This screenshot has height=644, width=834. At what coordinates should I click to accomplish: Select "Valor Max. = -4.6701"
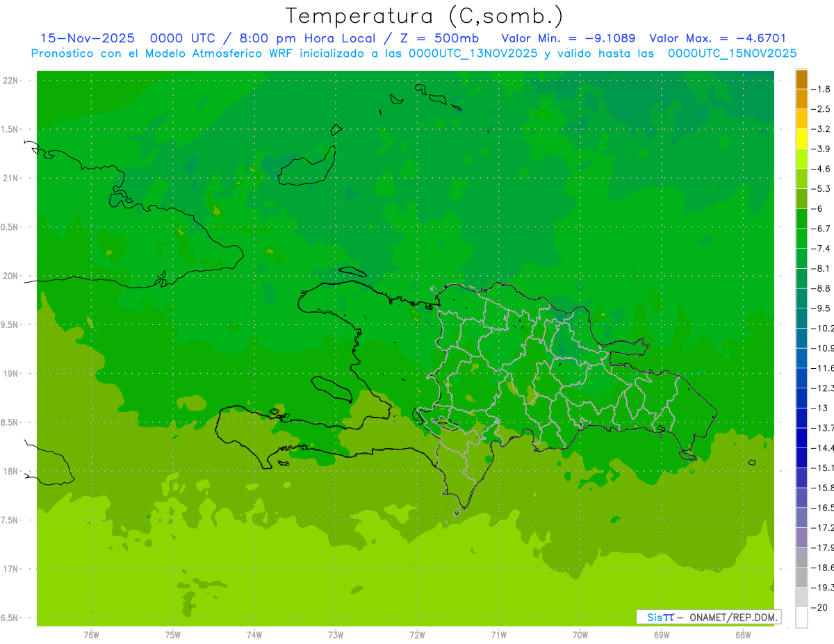(717, 38)
